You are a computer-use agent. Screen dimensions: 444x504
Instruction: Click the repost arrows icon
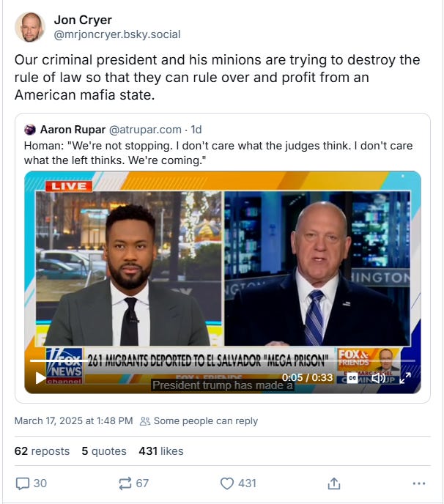[x=125, y=483]
